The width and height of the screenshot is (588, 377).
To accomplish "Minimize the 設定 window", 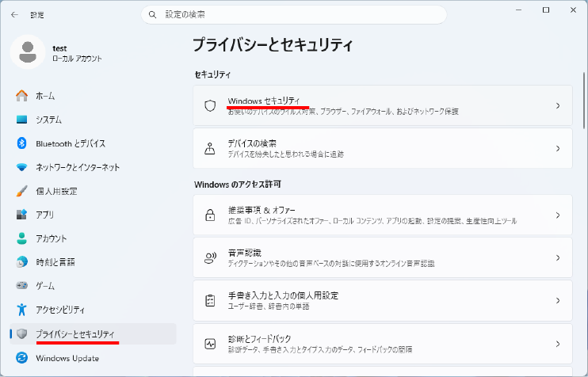I will [519, 10].
